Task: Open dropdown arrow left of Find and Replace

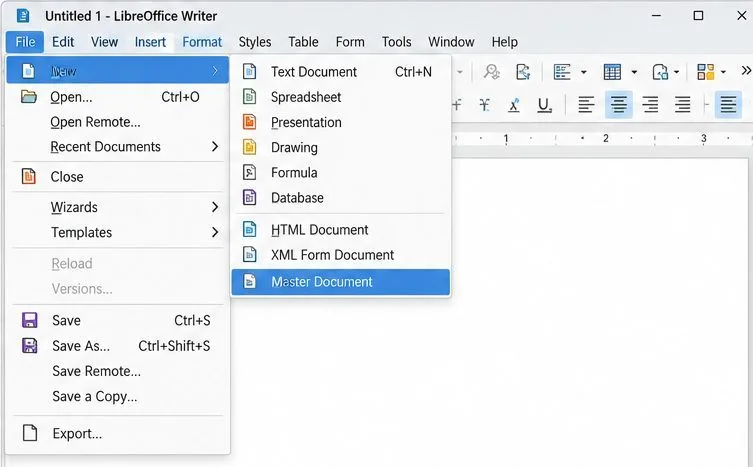Action: (x=460, y=73)
